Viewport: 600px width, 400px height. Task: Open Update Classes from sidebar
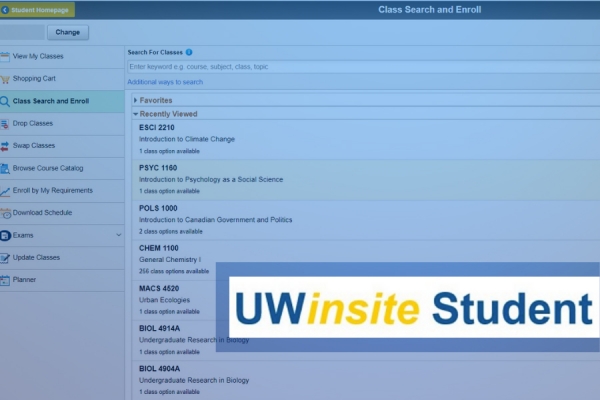click(x=36, y=257)
